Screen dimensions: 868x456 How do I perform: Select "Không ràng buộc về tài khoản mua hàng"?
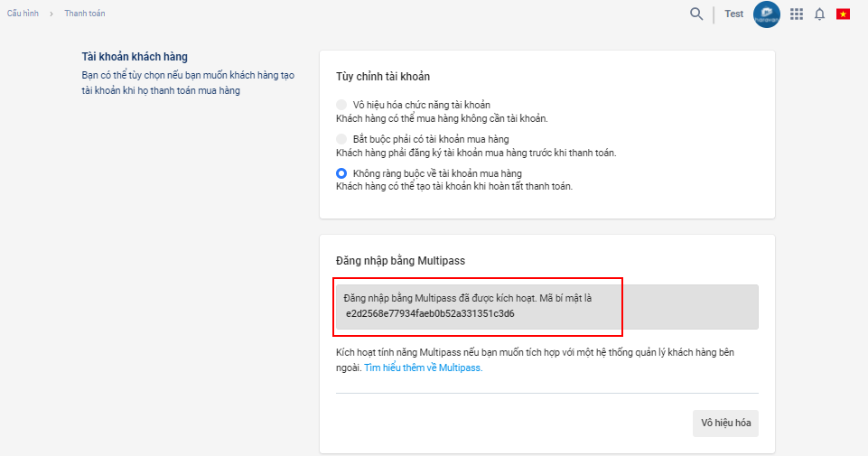(x=341, y=172)
